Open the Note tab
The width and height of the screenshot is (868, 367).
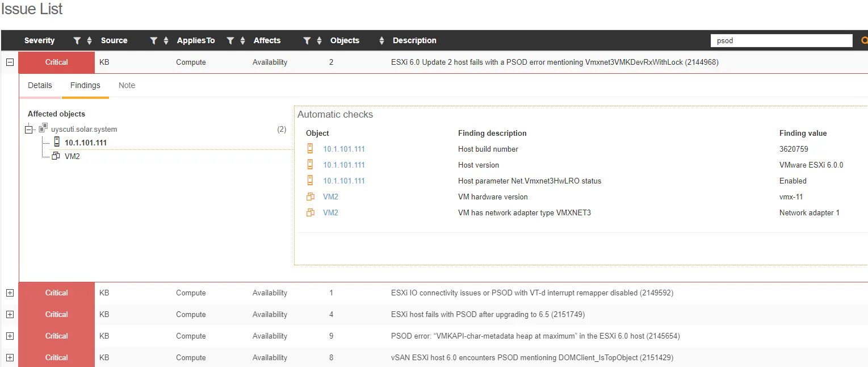(127, 85)
